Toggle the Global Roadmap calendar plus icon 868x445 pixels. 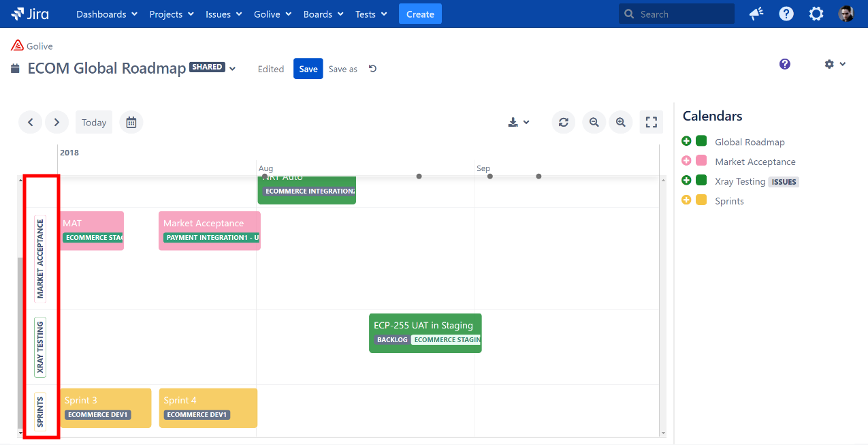point(686,142)
